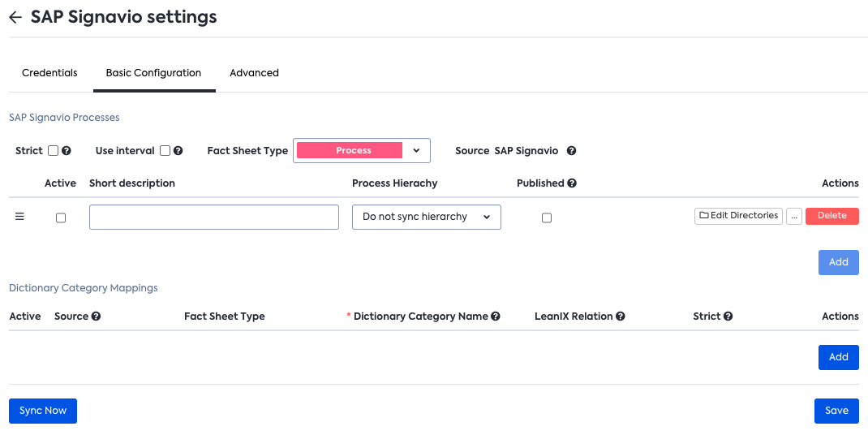
Task: Enable the top Strict checkbox
Action: point(54,151)
